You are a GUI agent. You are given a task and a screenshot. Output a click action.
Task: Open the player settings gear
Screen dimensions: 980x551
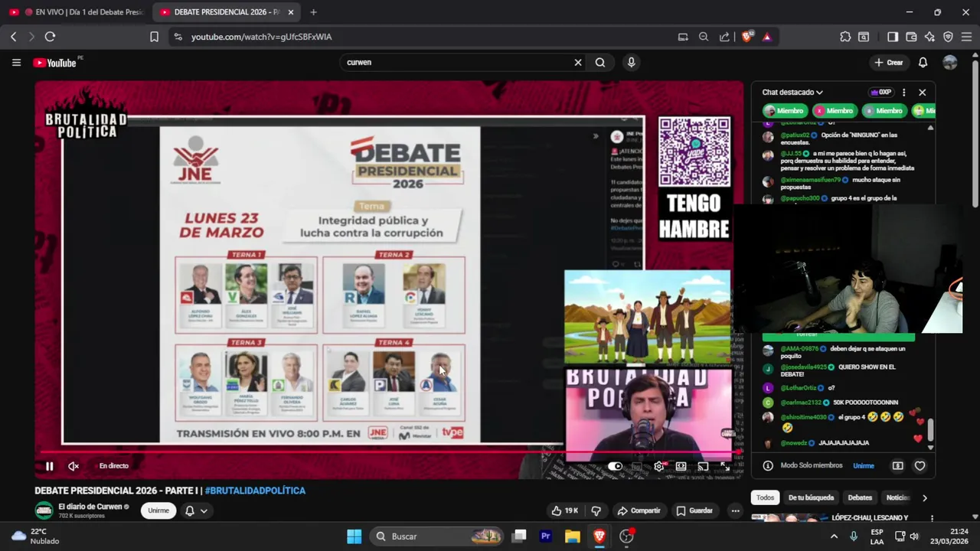click(658, 466)
